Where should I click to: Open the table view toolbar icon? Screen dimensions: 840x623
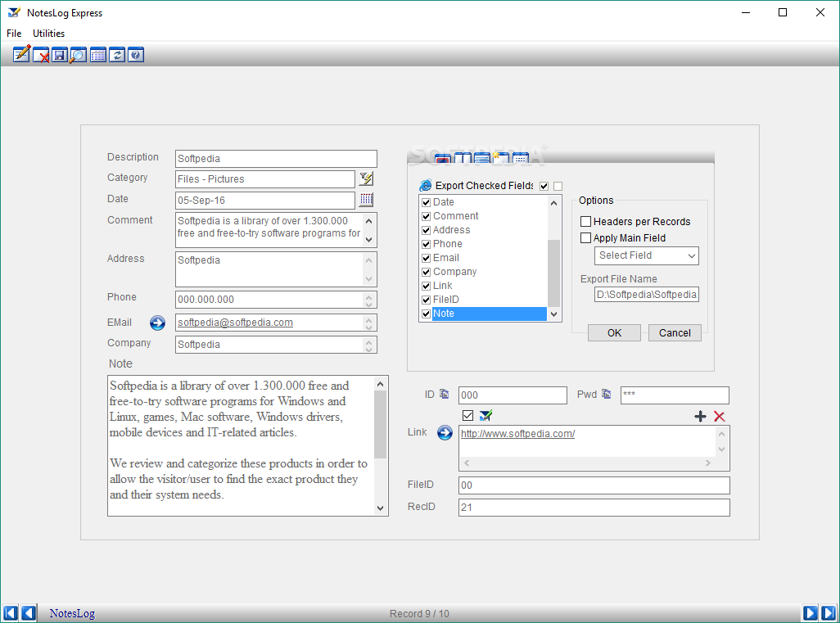click(98, 55)
